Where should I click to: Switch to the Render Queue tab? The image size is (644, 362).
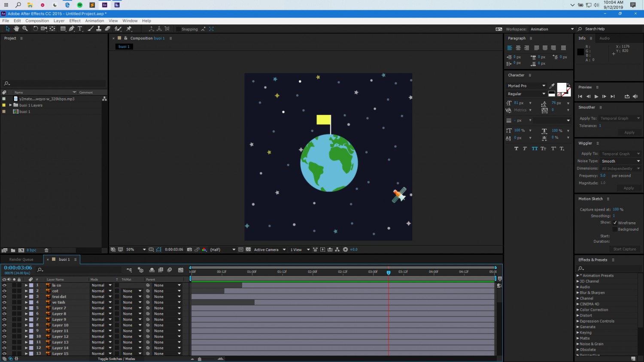coord(21,259)
